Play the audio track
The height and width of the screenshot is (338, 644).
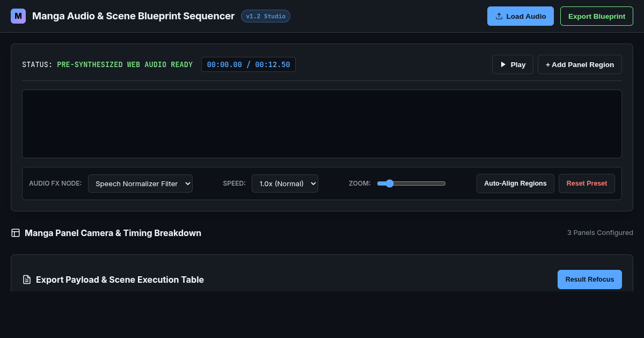pos(513,64)
